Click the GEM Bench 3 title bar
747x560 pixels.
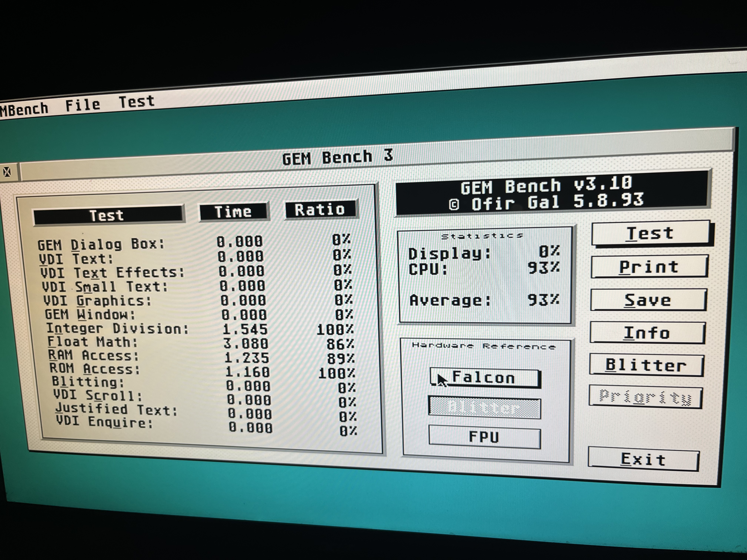point(338,157)
